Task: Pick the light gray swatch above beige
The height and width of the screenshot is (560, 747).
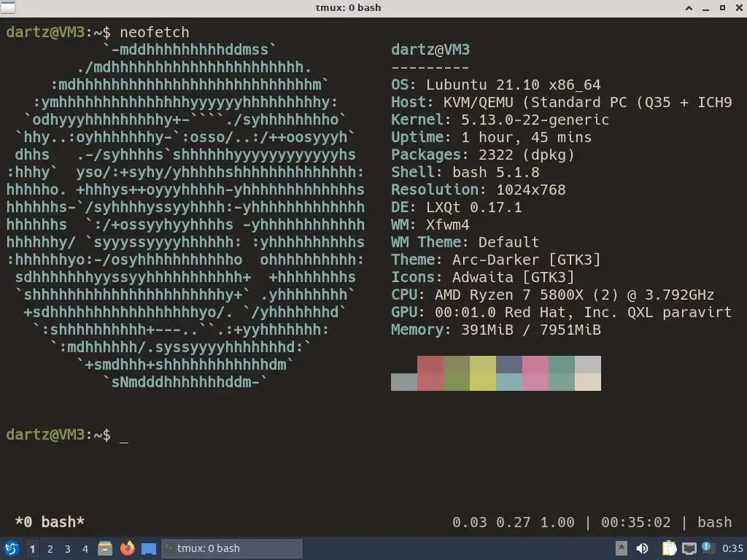Action: [x=588, y=365]
